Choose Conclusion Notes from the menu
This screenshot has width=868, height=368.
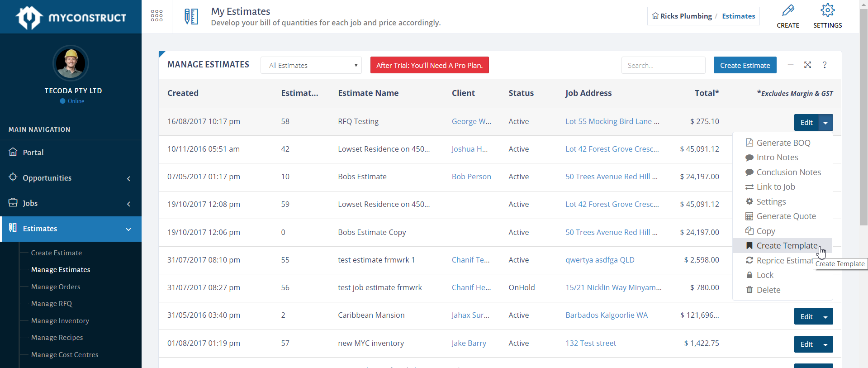[x=783, y=172]
